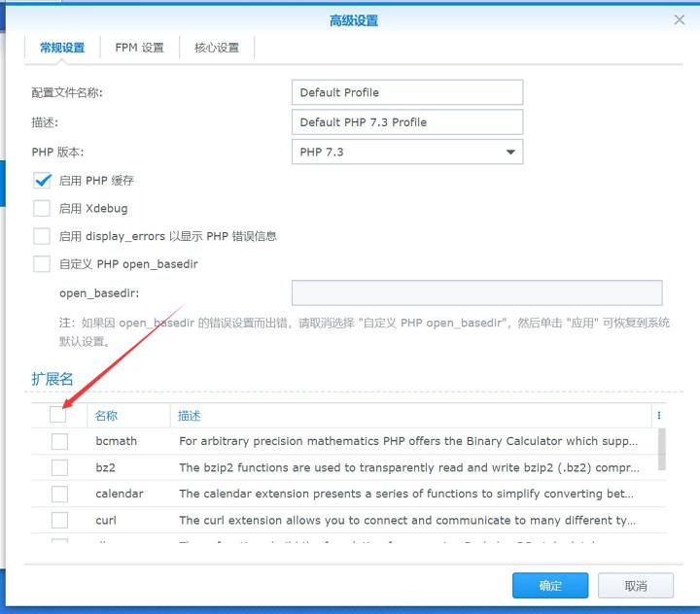Sort extensions by 名称 column header
Viewport: 700px width, 614px height.
pos(128,416)
